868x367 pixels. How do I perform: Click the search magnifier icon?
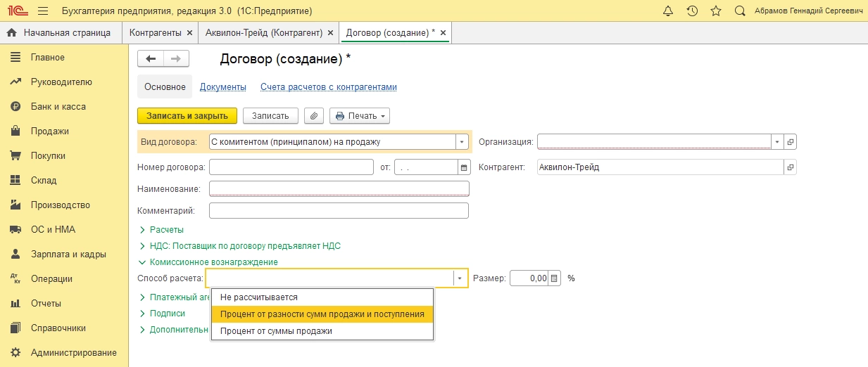pos(740,11)
